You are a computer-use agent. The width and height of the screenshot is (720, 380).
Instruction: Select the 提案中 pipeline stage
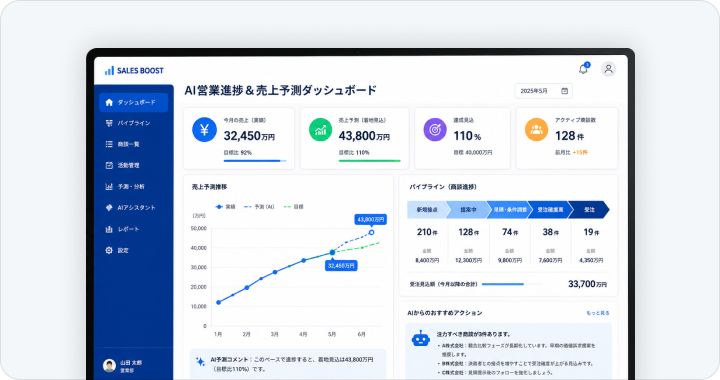coord(468,210)
